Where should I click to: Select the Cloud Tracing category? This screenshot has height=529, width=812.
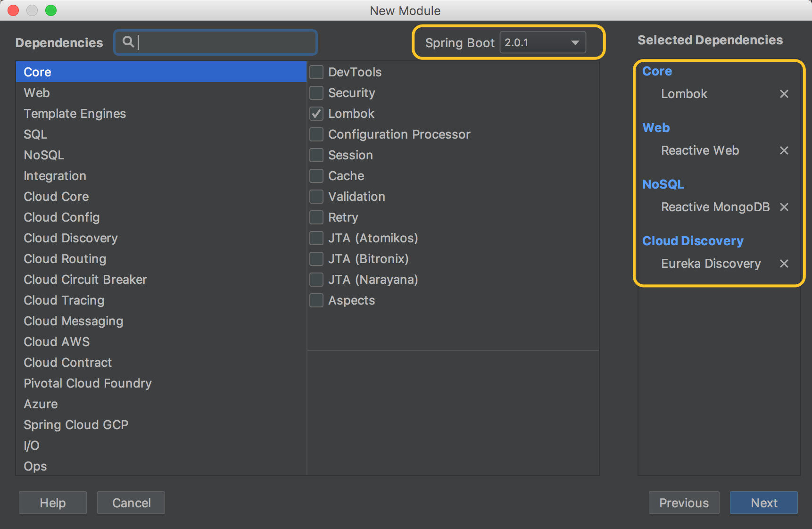(161, 300)
